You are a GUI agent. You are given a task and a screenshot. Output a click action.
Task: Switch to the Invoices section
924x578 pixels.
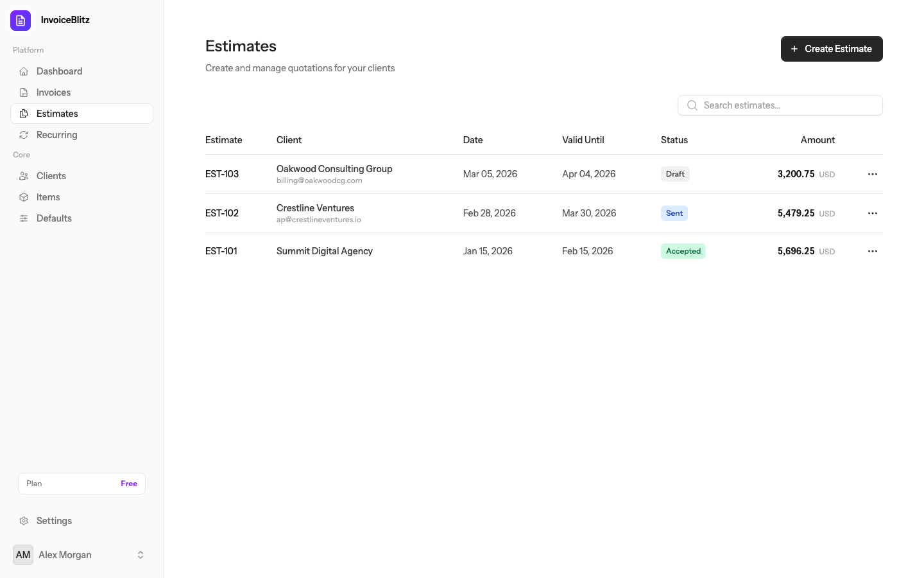click(53, 92)
